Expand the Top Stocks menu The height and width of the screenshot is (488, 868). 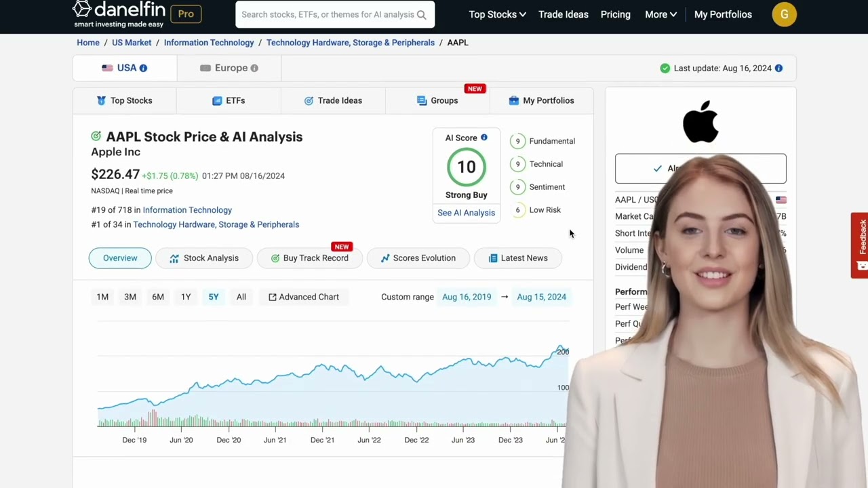click(x=497, y=14)
